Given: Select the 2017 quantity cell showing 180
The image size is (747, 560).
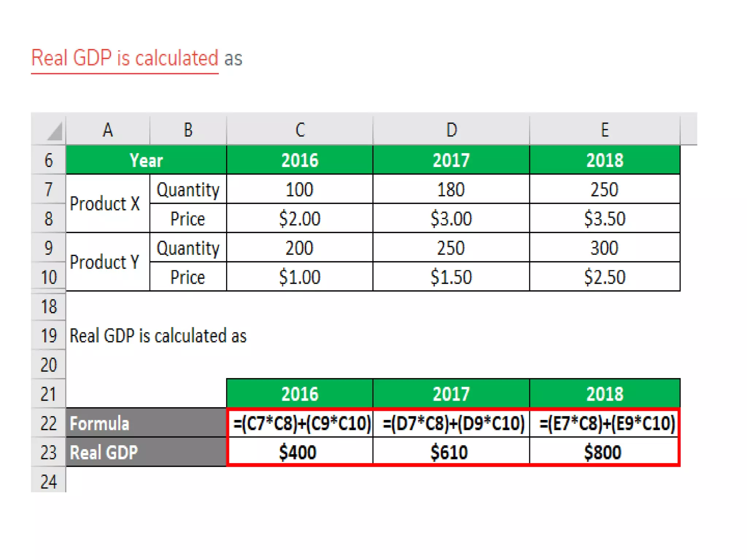Looking at the screenshot, I should point(451,190).
